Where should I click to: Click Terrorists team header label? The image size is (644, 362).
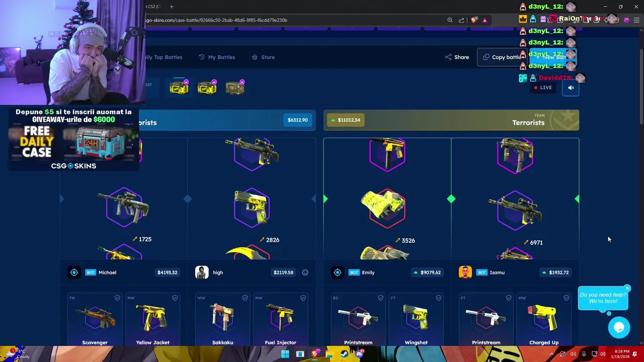[x=528, y=123]
